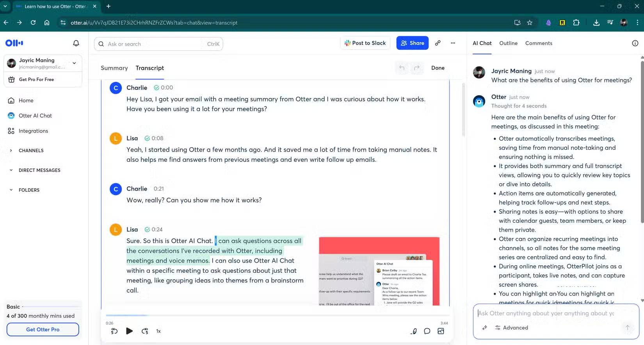The image size is (644, 345).
Task: Toggle Advanced mode in chat input
Action: (x=512, y=327)
